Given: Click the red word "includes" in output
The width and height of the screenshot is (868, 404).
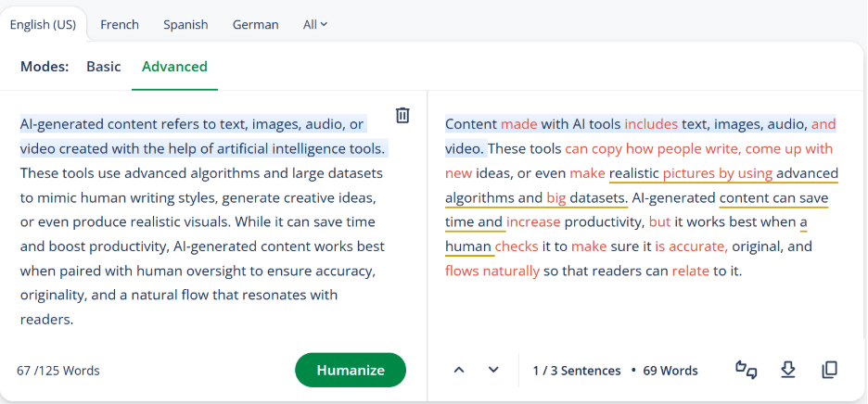Looking at the screenshot, I should [x=650, y=123].
